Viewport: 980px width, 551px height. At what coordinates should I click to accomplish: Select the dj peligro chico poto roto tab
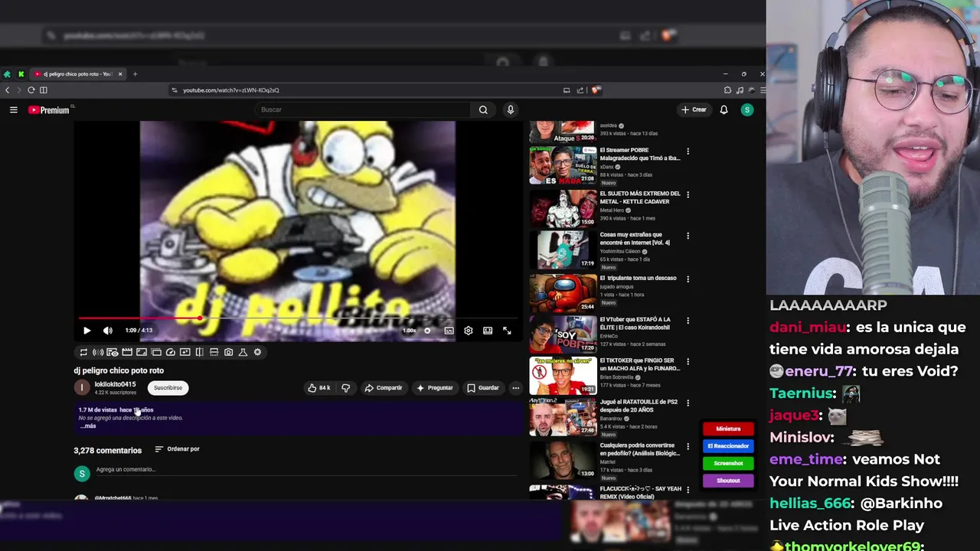tap(78, 74)
